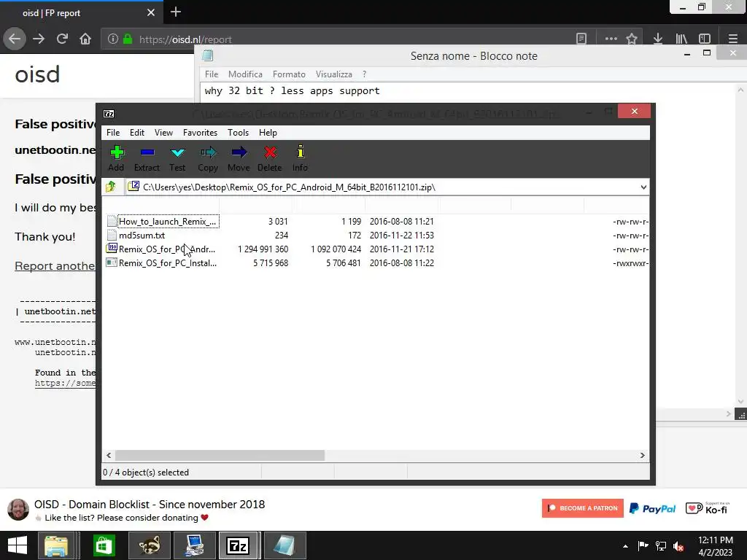This screenshot has width=747, height=560.
Task: Click the Ko-fi donation link
Action: click(x=708, y=508)
